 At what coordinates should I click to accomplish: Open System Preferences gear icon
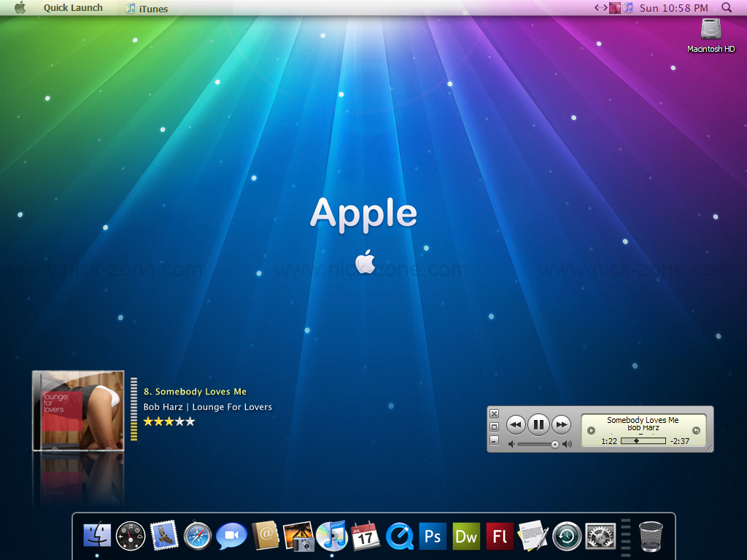[x=600, y=536]
